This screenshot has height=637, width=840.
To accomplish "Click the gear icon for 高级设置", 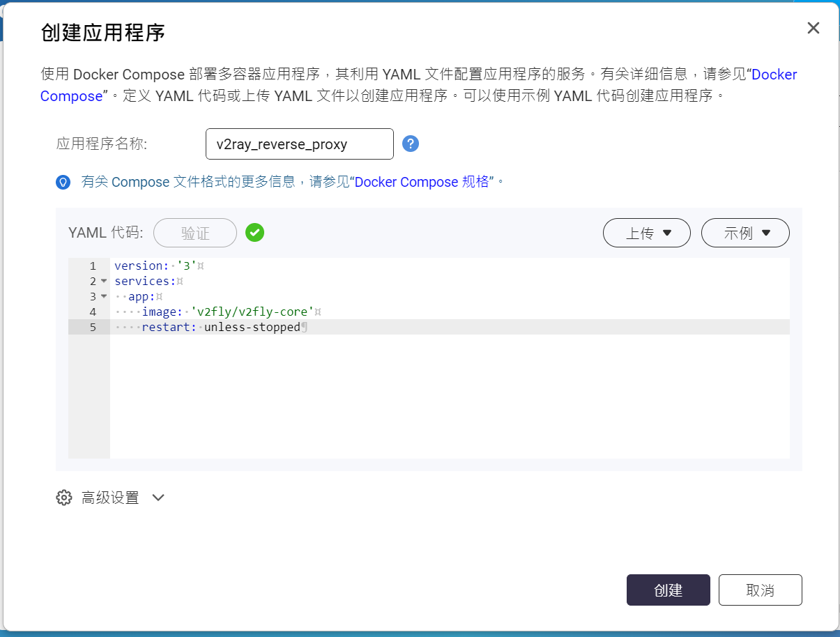I will pos(64,498).
